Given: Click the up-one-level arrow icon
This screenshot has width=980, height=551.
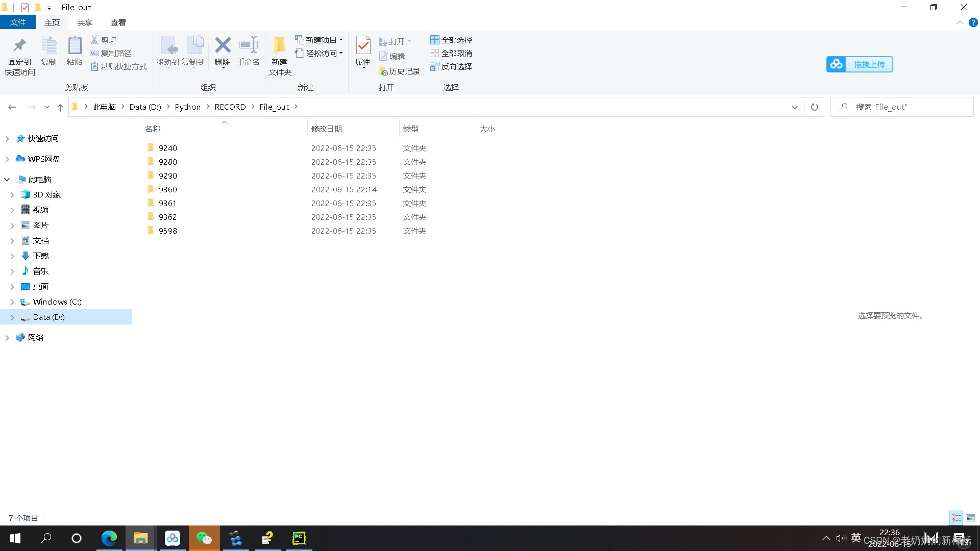Looking at the screenshot, I should pos(60,107).
